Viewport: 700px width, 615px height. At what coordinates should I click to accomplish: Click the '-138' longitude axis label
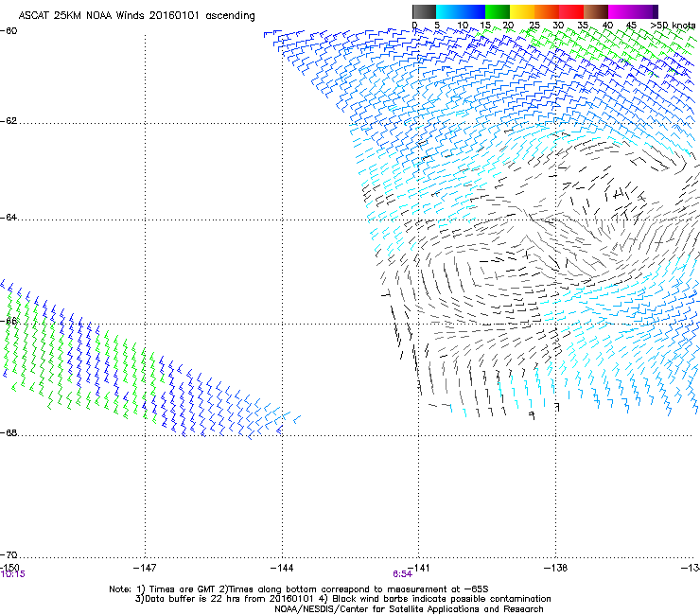(x=556, y=568)
